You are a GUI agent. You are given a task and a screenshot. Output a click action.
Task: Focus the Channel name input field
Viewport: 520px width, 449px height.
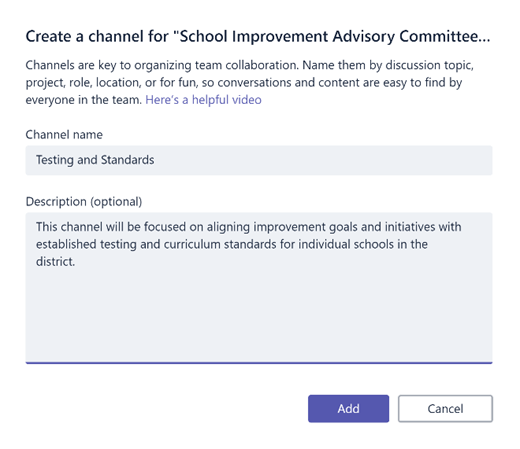click(x=259, y=160)
